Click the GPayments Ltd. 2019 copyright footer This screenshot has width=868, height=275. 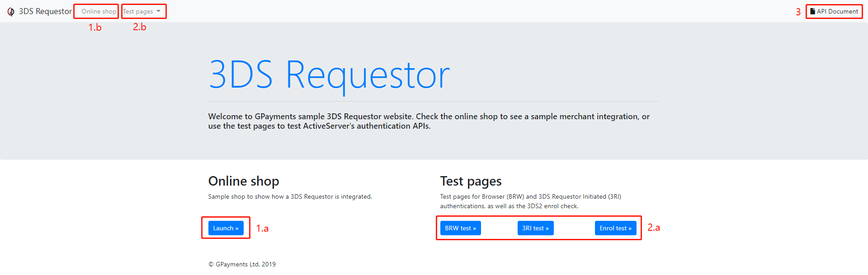pyautogui.click(x=242, y=264)
